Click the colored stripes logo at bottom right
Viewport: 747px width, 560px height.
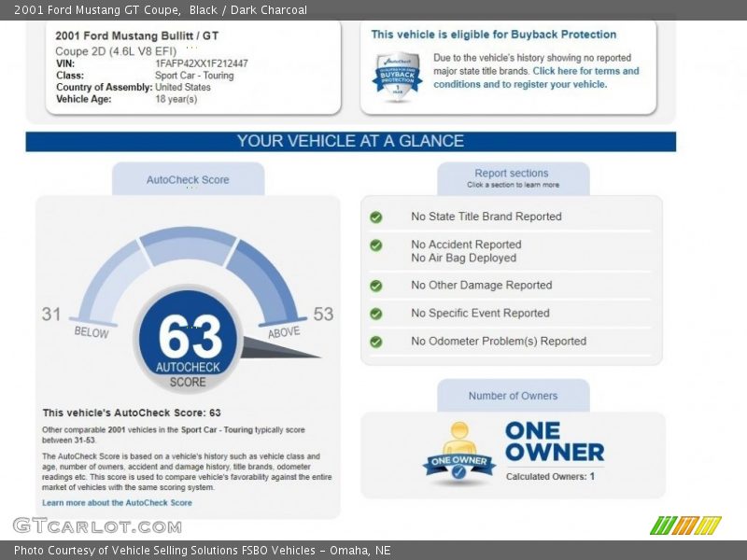tap(685, 525)
